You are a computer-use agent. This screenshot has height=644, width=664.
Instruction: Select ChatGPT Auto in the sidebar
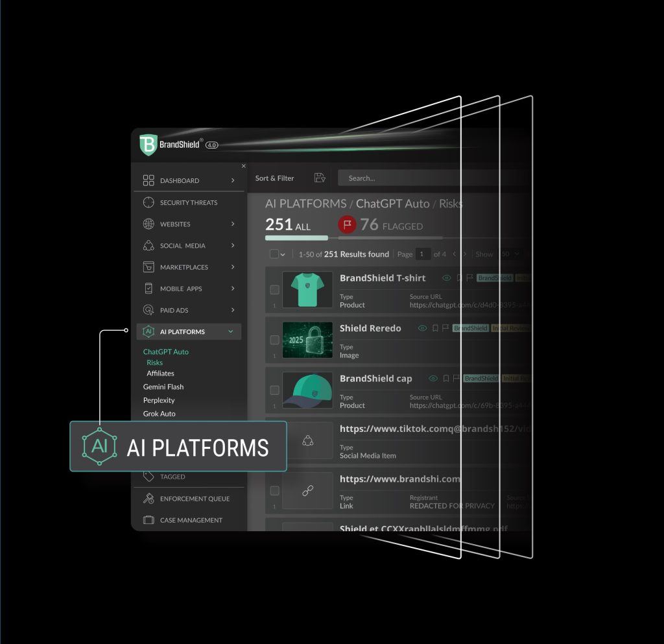click(x=165, y=352)
